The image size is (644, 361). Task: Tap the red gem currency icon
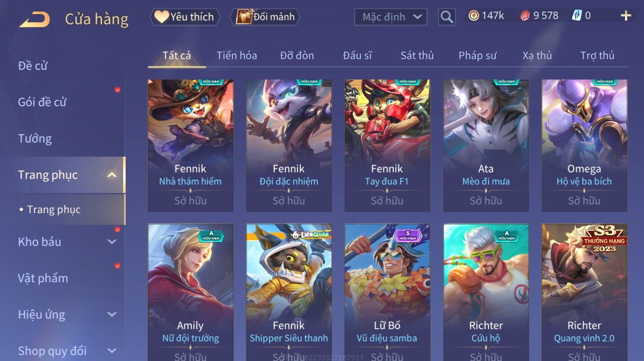pos(525,16)
